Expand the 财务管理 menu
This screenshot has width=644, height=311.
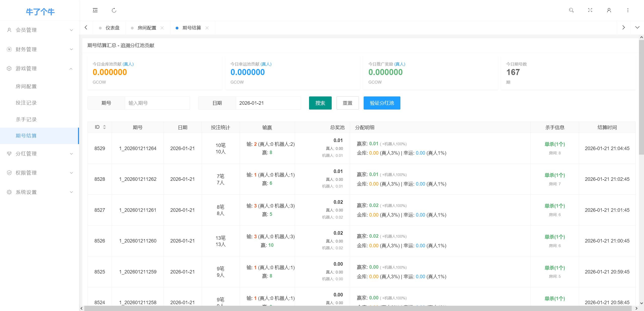point(39,49)
